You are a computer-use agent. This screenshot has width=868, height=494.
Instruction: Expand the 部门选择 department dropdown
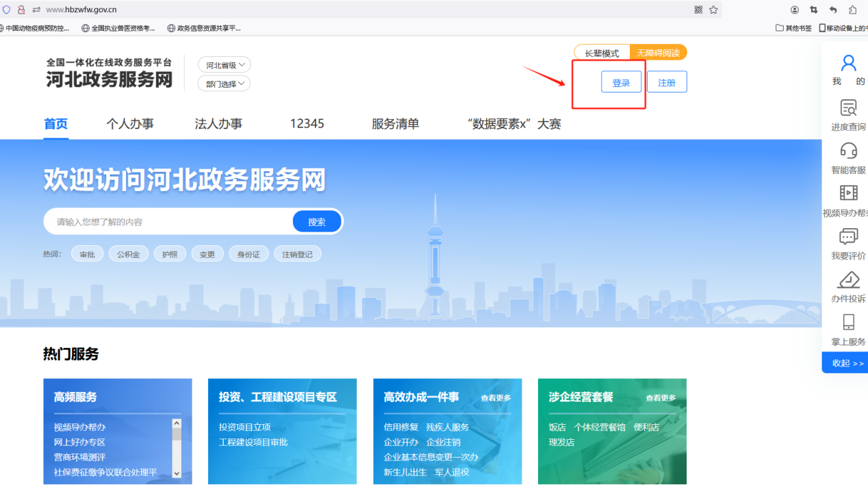pyautogui.click(x=225, y=84)
